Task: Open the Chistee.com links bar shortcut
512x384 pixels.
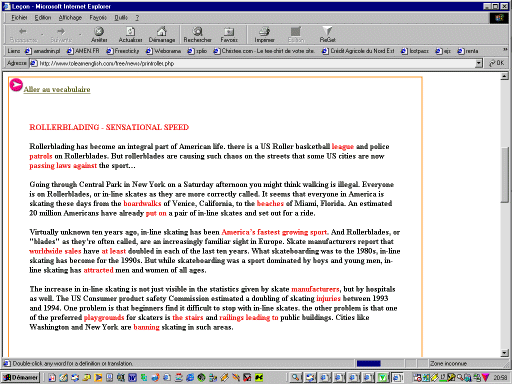Action: point(264,51)
